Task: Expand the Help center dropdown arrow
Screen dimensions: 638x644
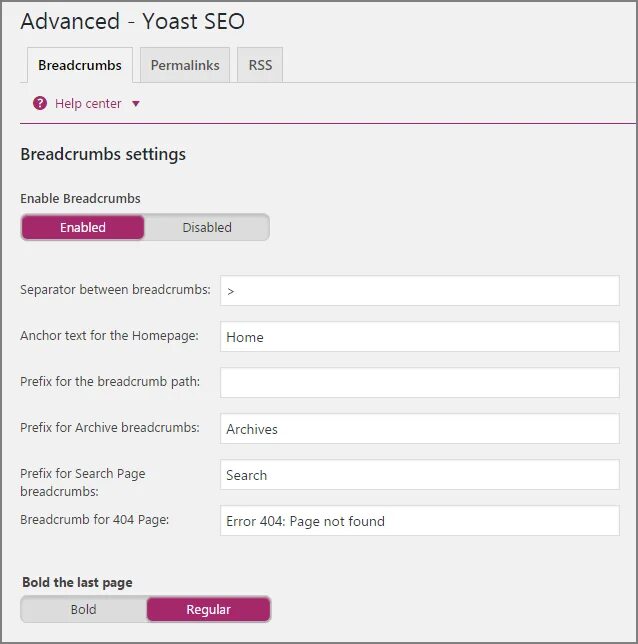Action: pyautogui.click(x=136, y=103)
